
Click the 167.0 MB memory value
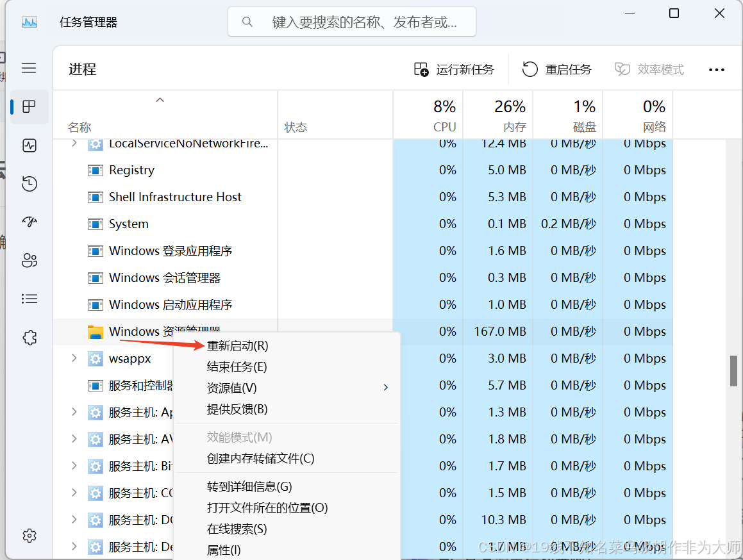click(500, 332)
